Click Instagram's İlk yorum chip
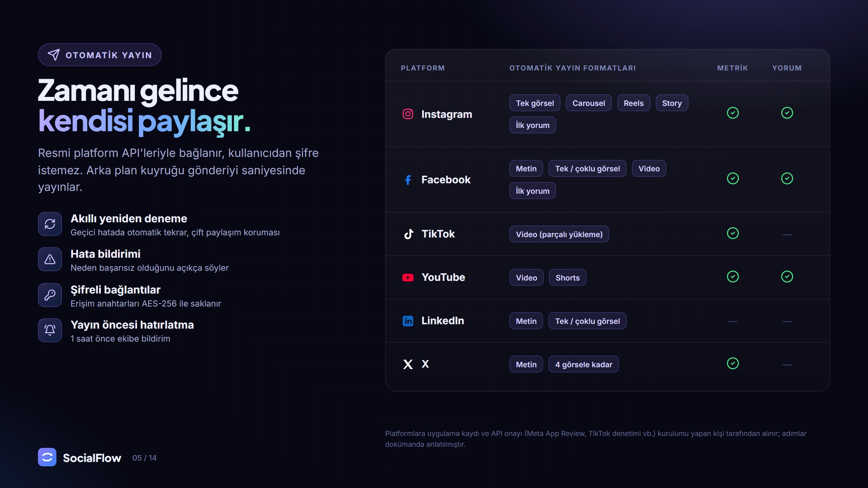The height and width of the screenshot is (488, 868). click(x=532, y=125)
